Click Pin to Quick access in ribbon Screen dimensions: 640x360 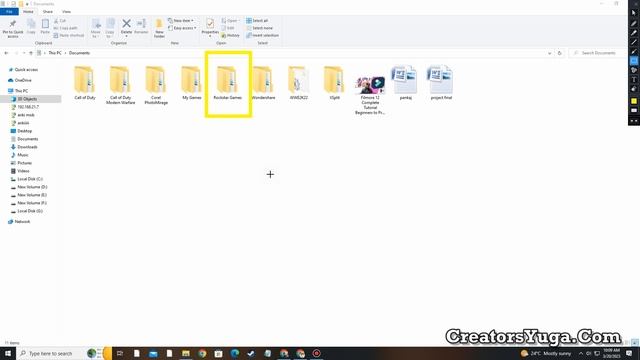(13, 28)
